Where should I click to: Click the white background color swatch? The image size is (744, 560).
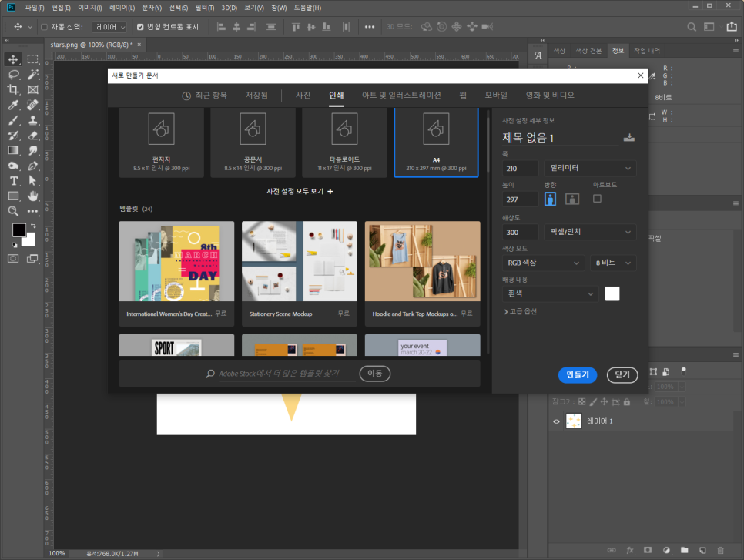tap(612, 293)
